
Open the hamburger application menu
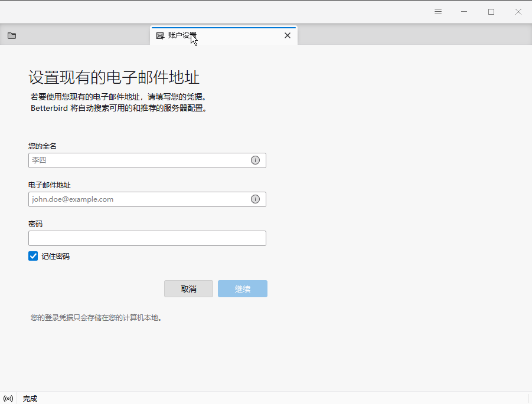tap(438, 12)
